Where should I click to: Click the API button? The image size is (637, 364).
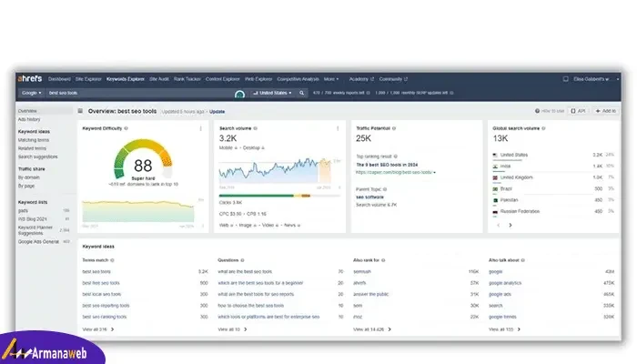tap(578, 111)
